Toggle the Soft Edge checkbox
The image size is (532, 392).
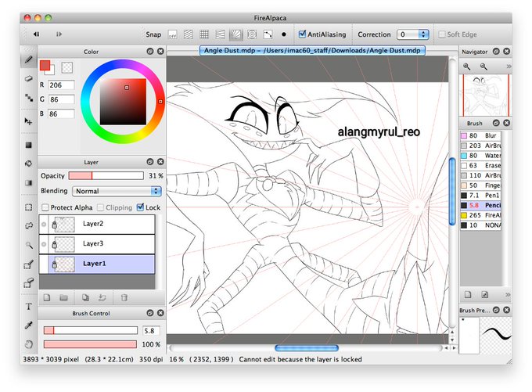442,34
